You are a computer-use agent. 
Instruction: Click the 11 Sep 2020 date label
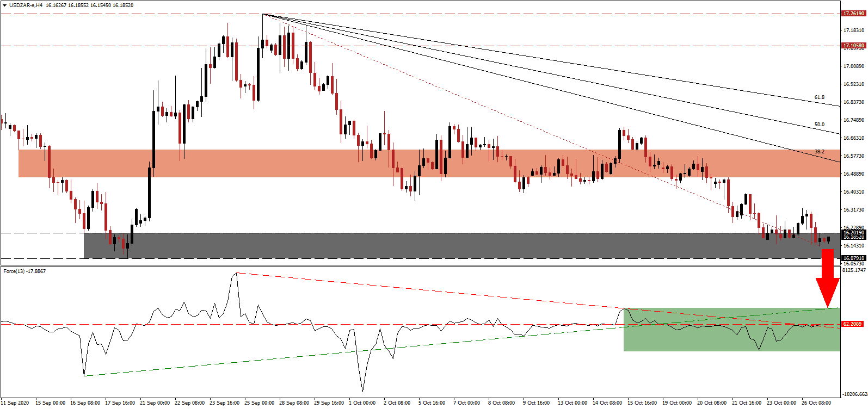[16, 403]
